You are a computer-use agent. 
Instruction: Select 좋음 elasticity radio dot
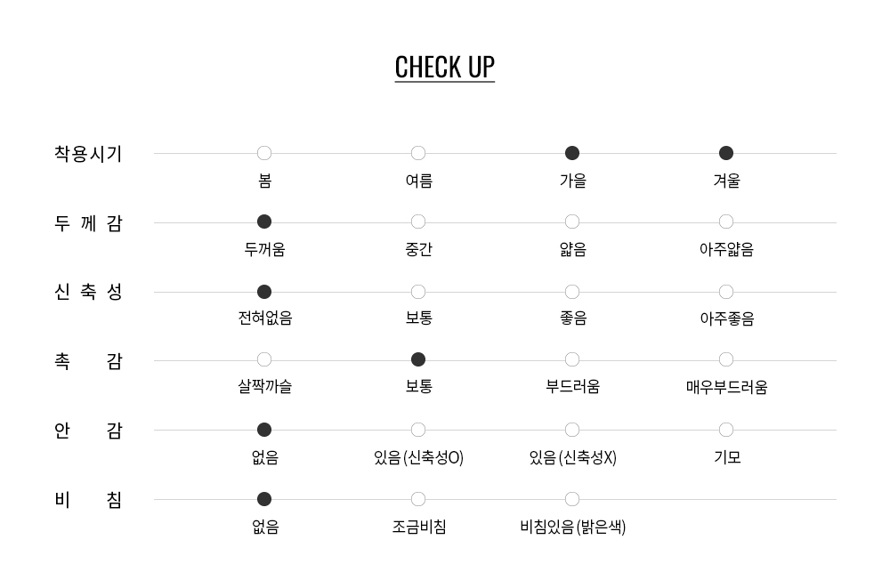572,292
